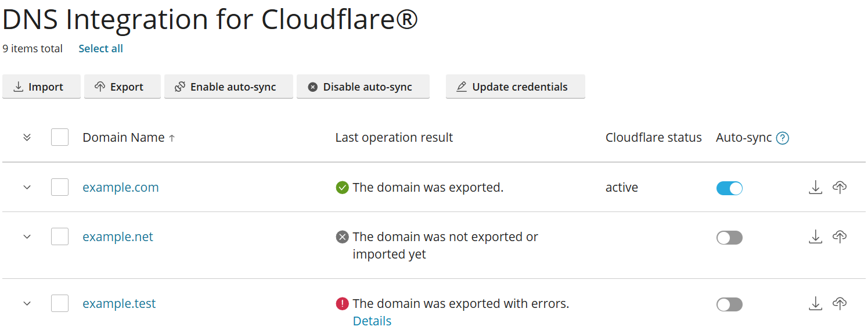Expand the example.com row details chevron
The image size is (868, 330).
[x=27, y=187]
